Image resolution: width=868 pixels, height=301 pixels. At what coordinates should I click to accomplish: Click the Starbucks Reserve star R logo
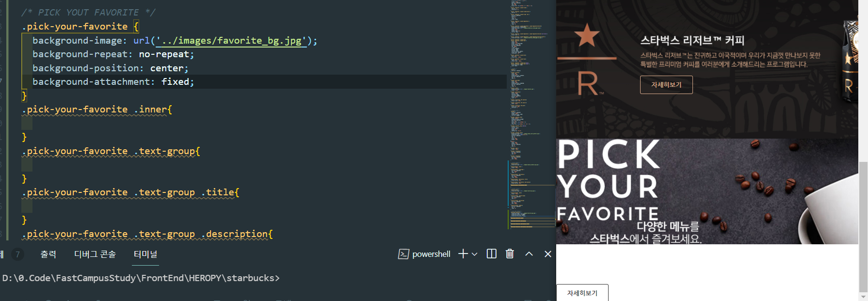click(587, 59)
